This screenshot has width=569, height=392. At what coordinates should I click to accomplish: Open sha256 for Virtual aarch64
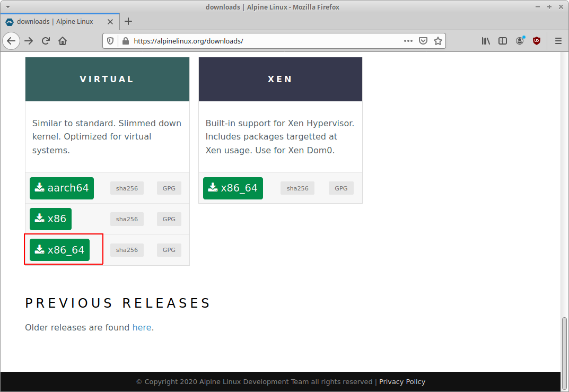coord(127,188)
